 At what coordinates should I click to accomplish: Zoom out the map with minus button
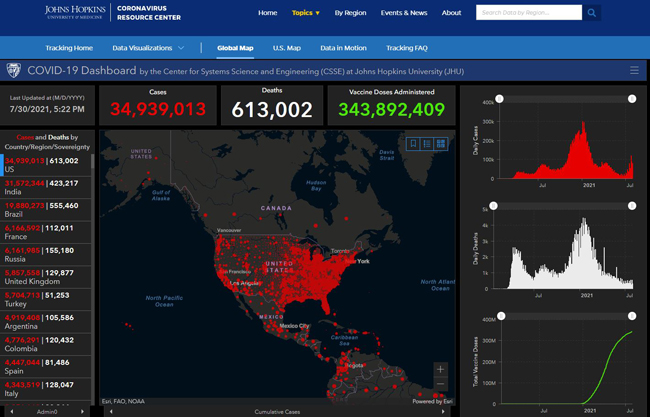tap(440, 384)
